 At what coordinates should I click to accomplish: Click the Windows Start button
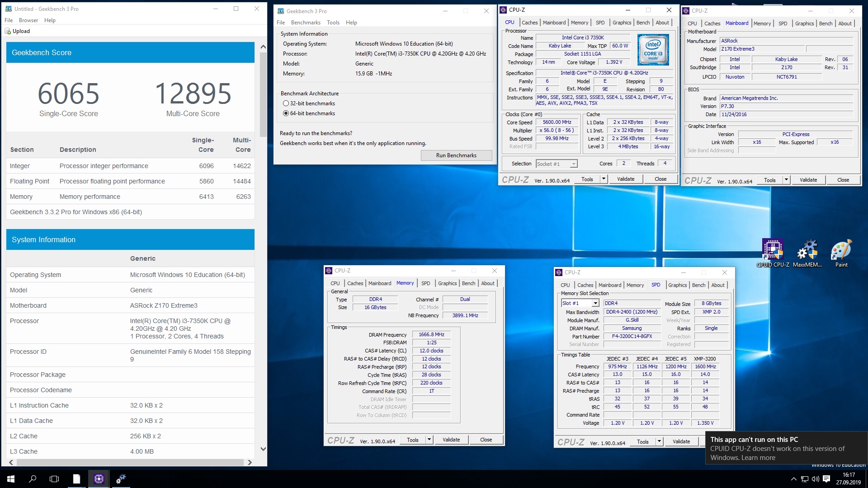(11, 479)
